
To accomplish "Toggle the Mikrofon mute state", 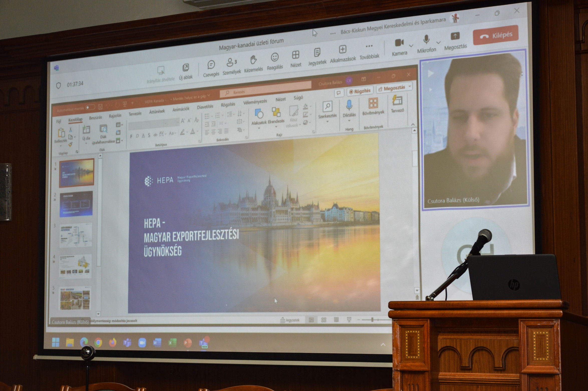I will (426, 44).
